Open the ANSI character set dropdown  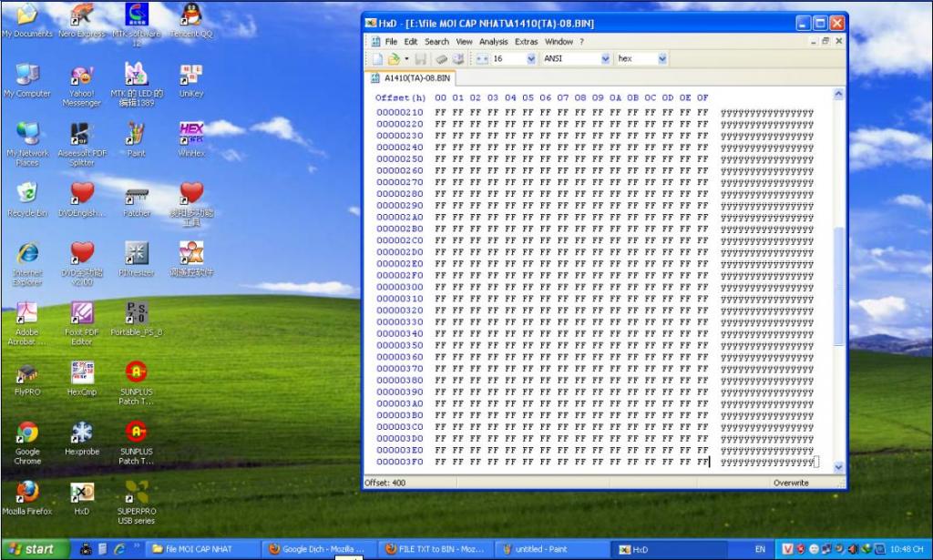click(x=605, y=59)
